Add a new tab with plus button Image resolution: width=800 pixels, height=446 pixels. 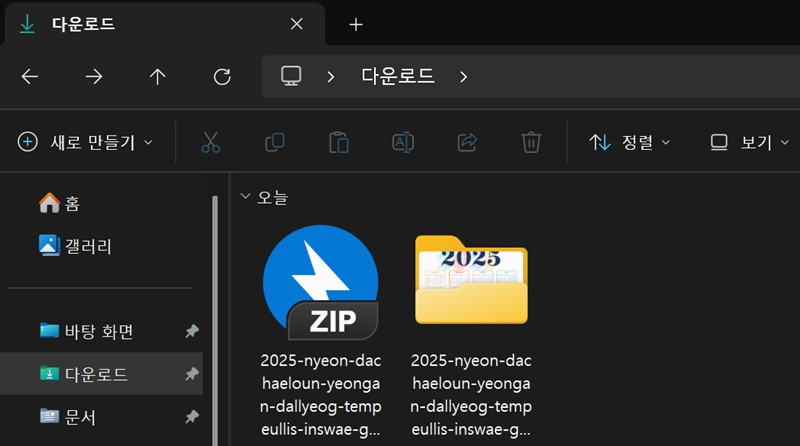pos(356,24)
